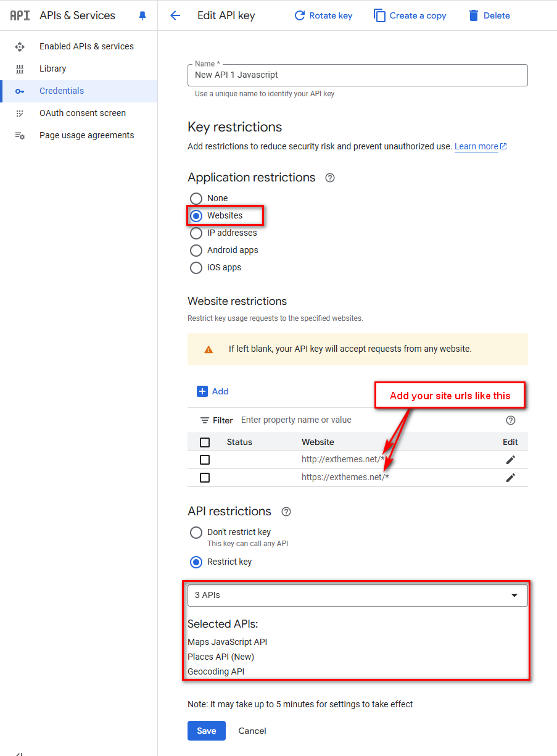
Task: Click the pin icon next to APIs & Services
Action: coord(142,15)
